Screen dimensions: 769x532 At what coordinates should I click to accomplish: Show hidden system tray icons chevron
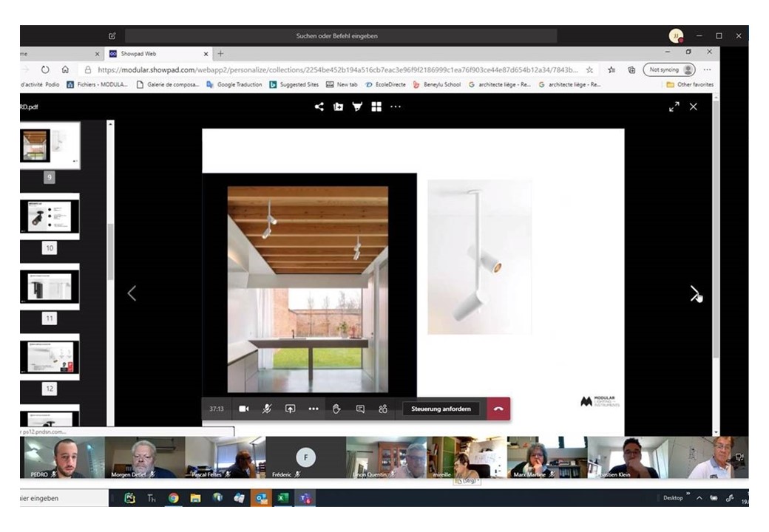699,498
